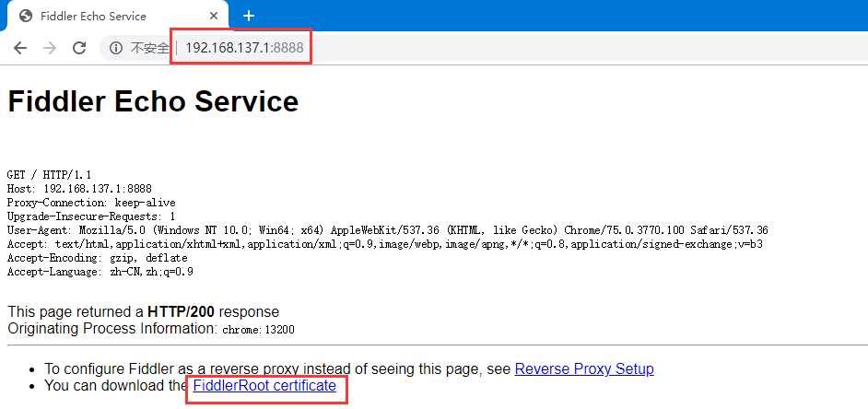This screenshot has width=868, height=409.
Task: Open the Reverse Proxy Setup link
Action: pyautogui.click(x=584, y=368)
